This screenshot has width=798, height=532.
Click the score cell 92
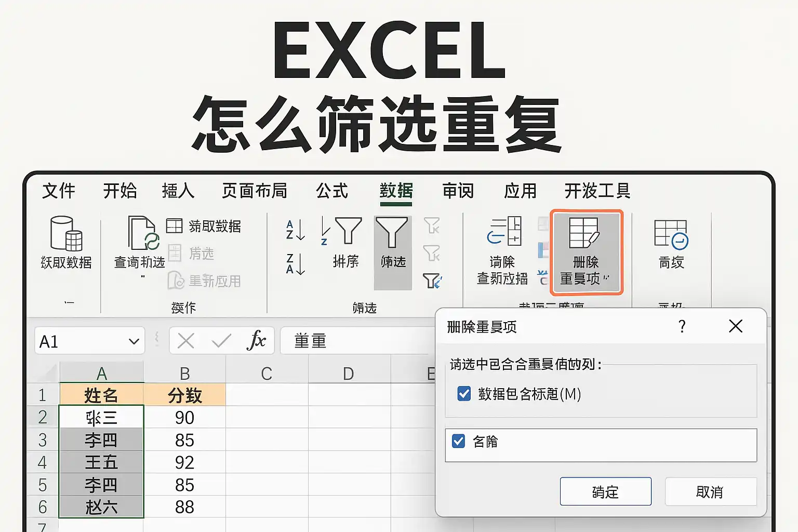(x=184, y=462)
